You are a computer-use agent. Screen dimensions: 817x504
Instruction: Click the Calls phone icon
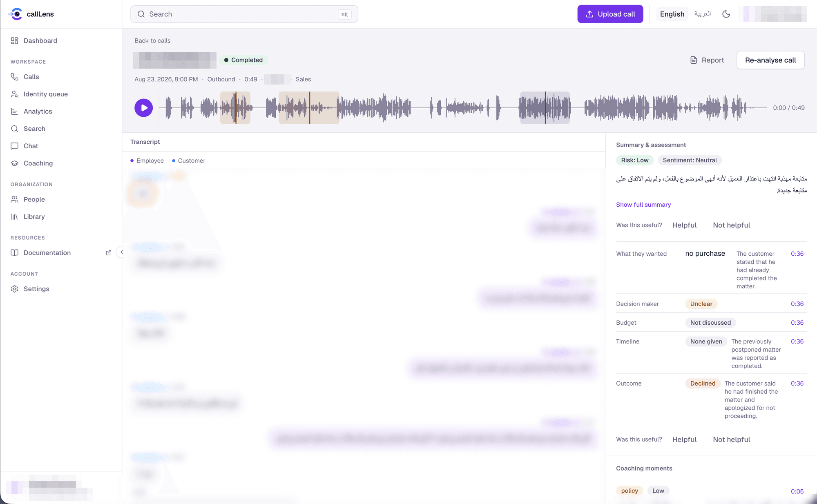pos(15,77)
